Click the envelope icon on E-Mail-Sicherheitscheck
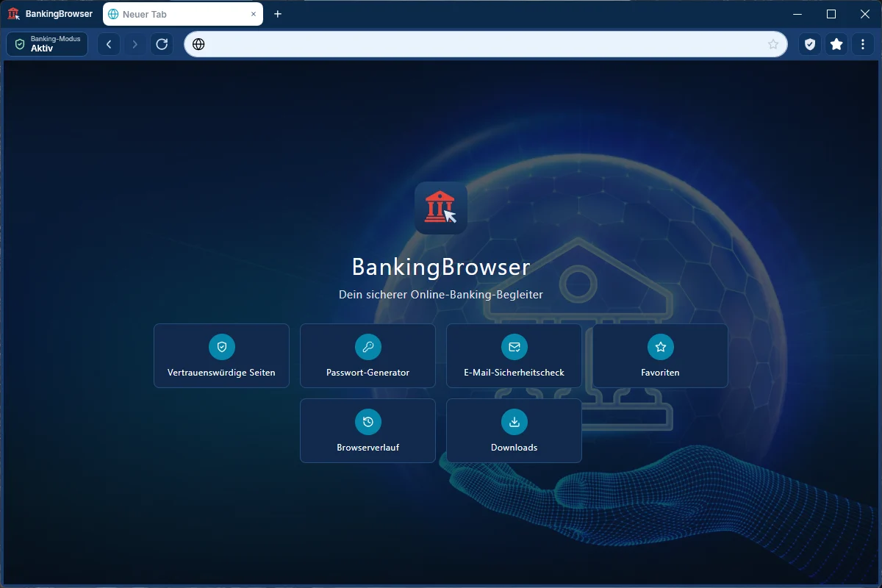Viewport: 882px width, 588px height. click(514, 347)
